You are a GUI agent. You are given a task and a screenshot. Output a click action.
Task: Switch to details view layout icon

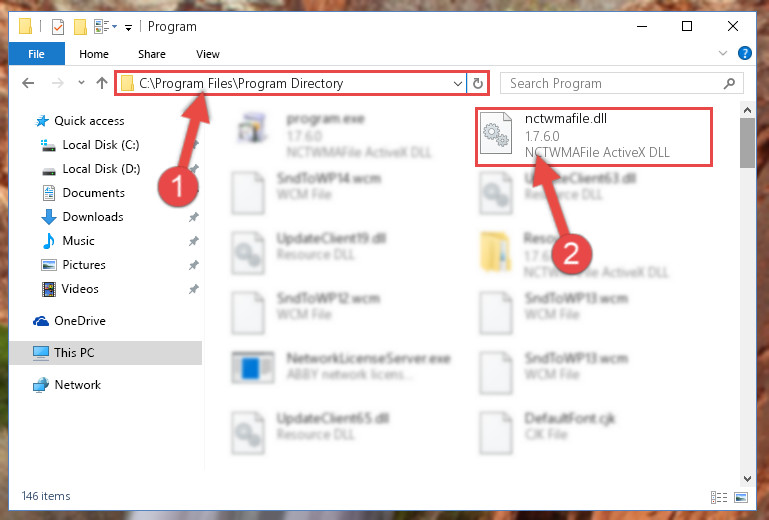[x=718, y=497]
